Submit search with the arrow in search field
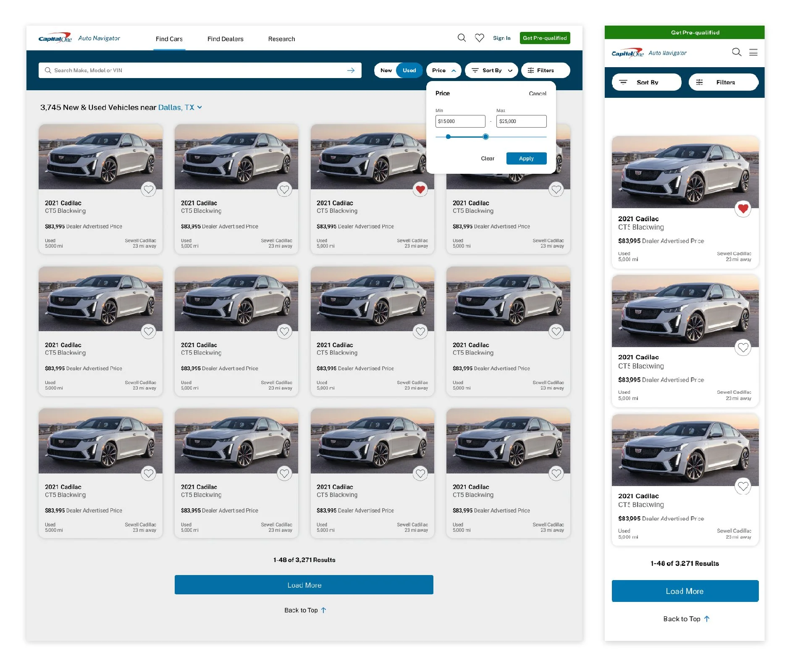The image size is (787, 672). 351,71
